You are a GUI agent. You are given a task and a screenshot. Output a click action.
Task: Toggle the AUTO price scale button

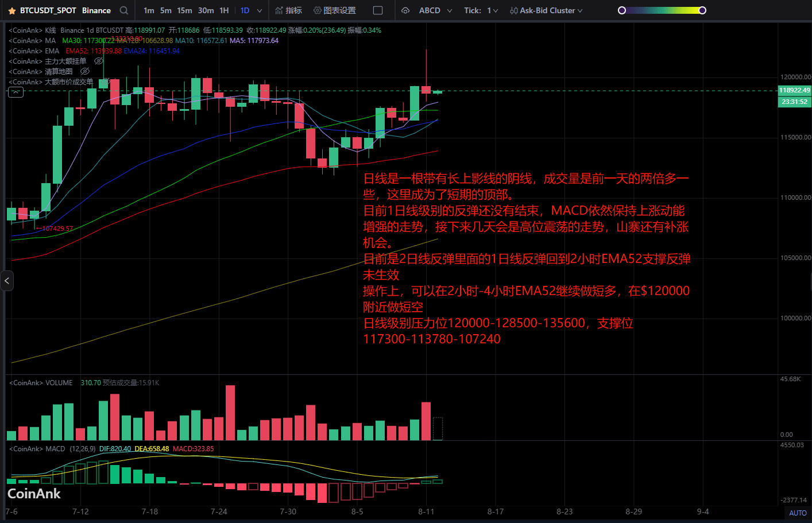click(798, 513)
